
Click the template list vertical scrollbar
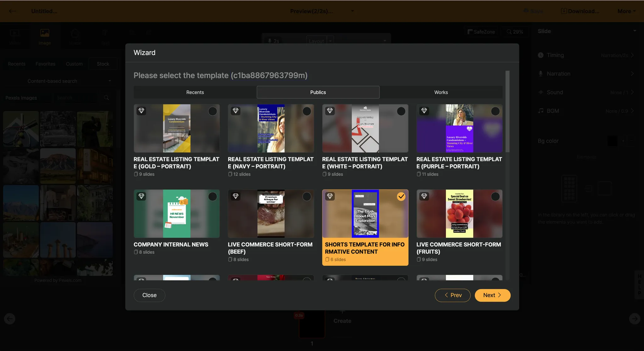pos(507,112)
